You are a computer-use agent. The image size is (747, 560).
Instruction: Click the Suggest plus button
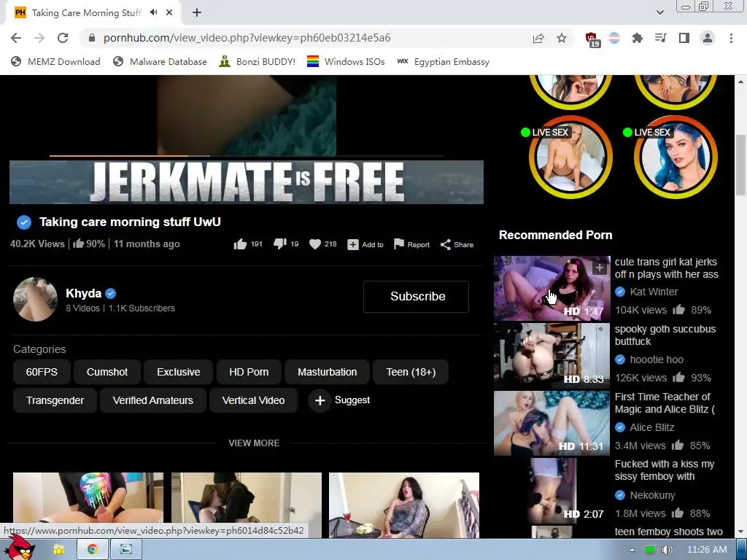point(320,400)
